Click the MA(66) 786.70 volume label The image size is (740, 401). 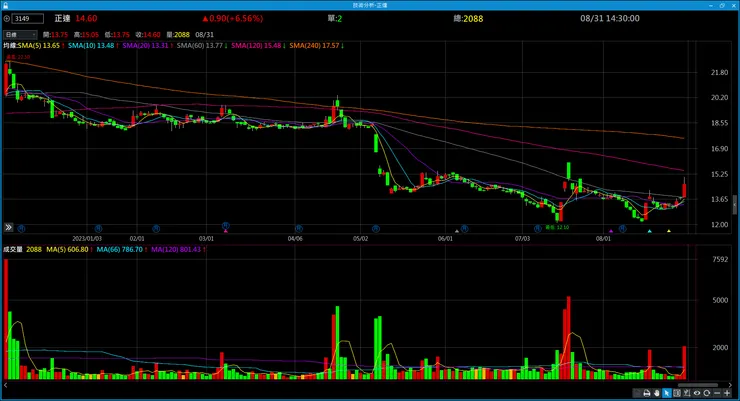[120, 250]
